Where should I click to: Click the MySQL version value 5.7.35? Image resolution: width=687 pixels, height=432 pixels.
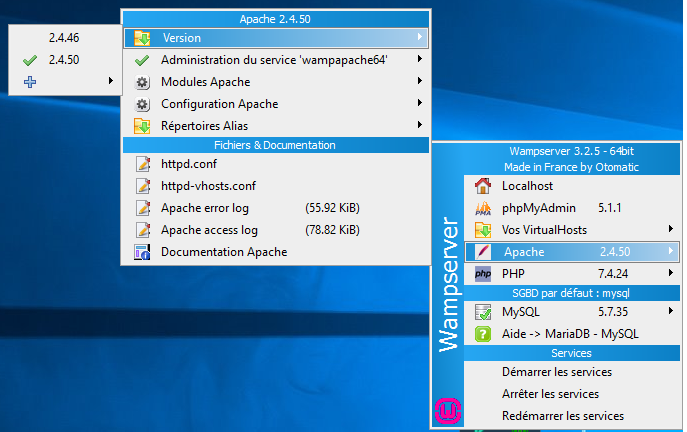[x=613, y=312]
